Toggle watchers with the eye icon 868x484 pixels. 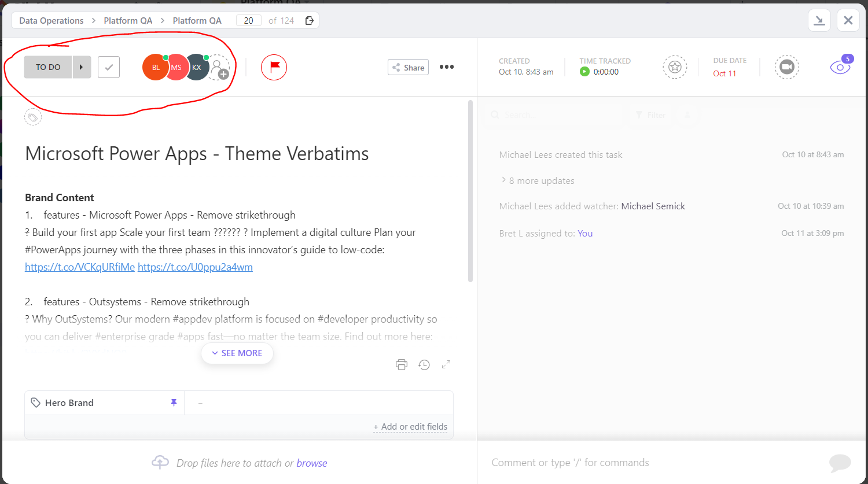pos(840,67)
